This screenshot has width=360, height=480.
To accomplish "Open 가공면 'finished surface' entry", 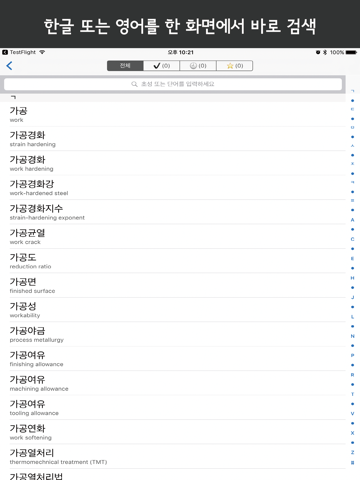I will point(173,285).
